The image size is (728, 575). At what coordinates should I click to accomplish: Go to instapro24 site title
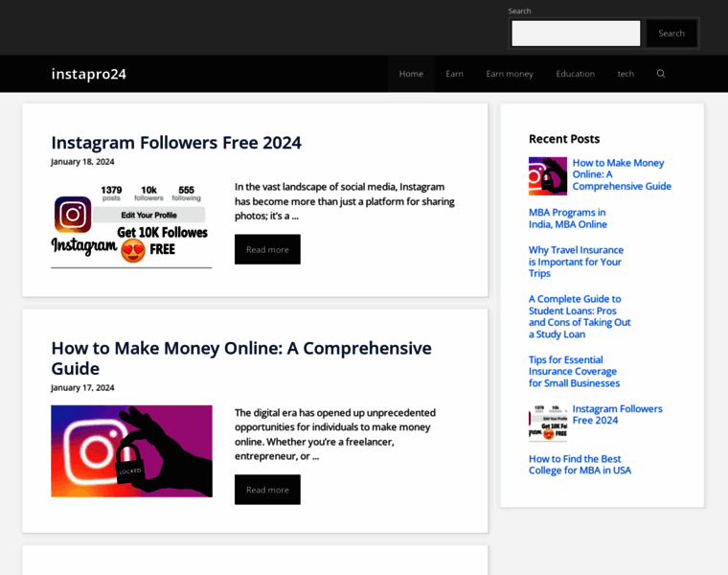(89, 74)
